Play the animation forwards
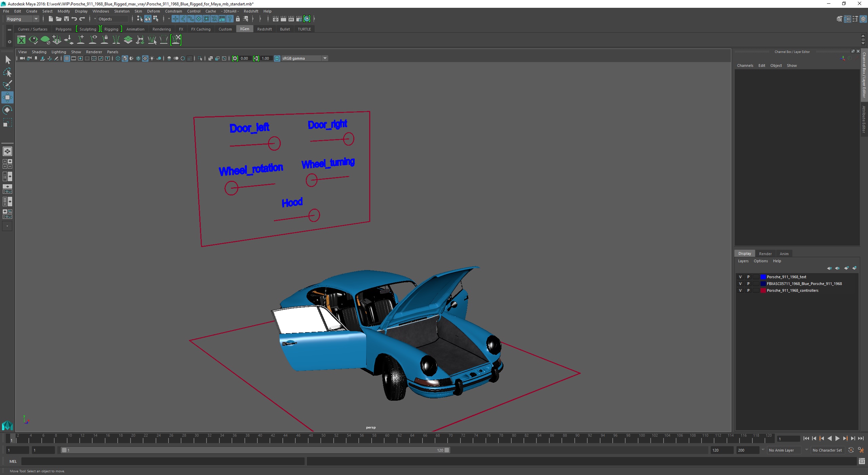Screen dimensions: 868x475 pos(837,439)
